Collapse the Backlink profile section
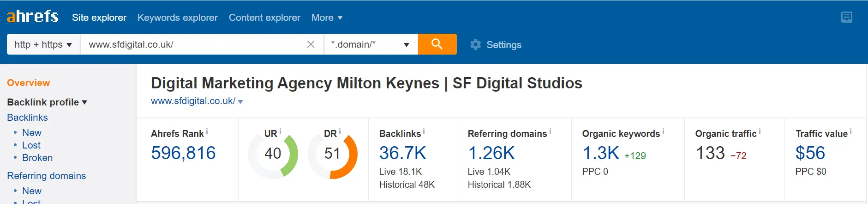This screenshot has height=204, width=868. (x=47, y=102)
